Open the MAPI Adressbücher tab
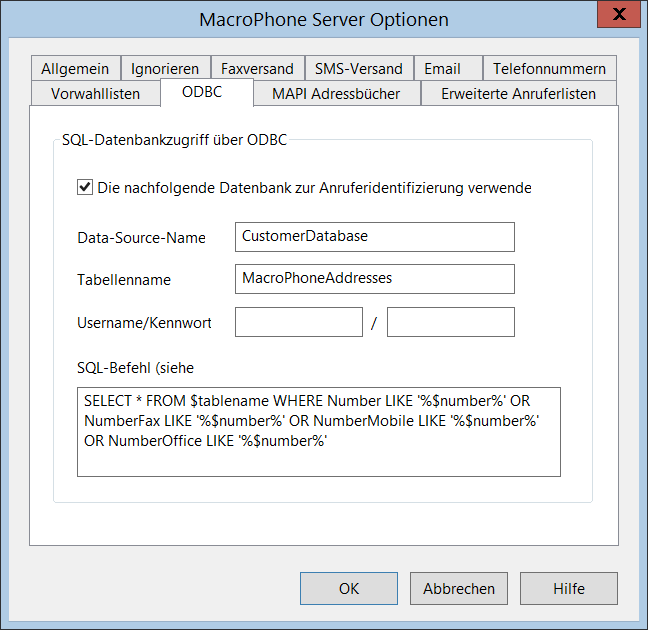648x630 pixels. [x=336, y=94]
